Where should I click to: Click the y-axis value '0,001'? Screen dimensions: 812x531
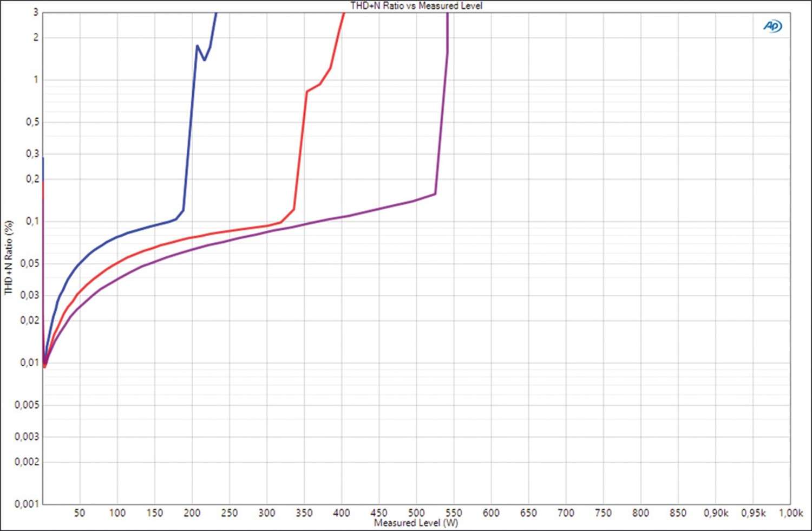(x=27, y=504)
